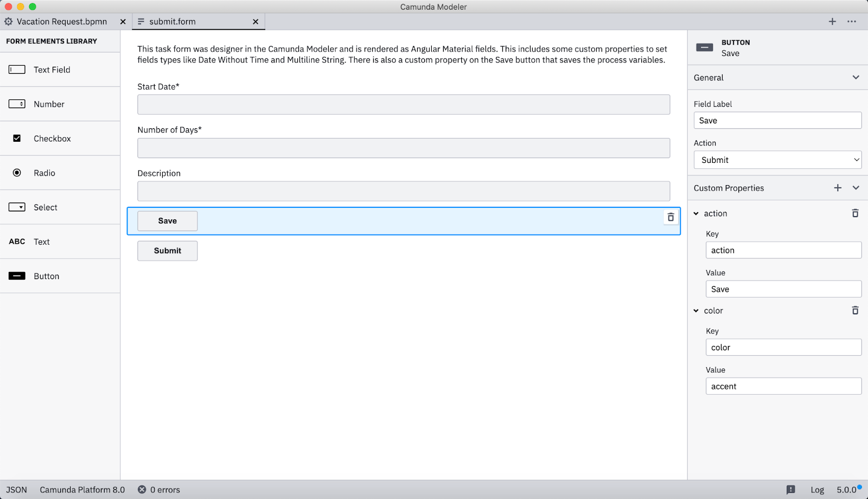Click the Field Label input containing Save
The image size is (868, 499).
[777, 121]
